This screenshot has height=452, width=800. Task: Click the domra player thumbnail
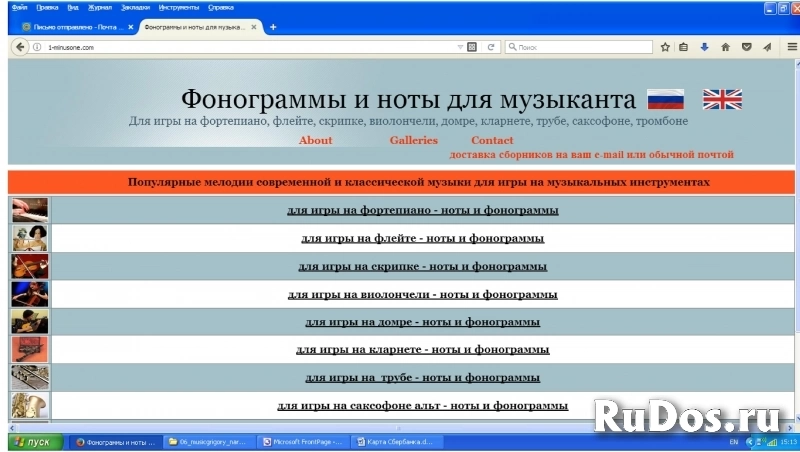coord(30,322)
